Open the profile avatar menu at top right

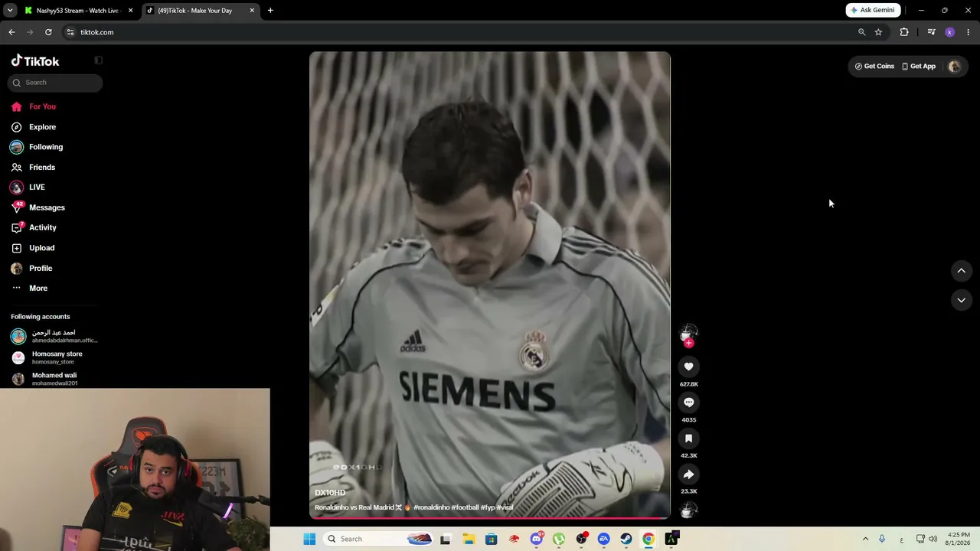coord(954,67)
